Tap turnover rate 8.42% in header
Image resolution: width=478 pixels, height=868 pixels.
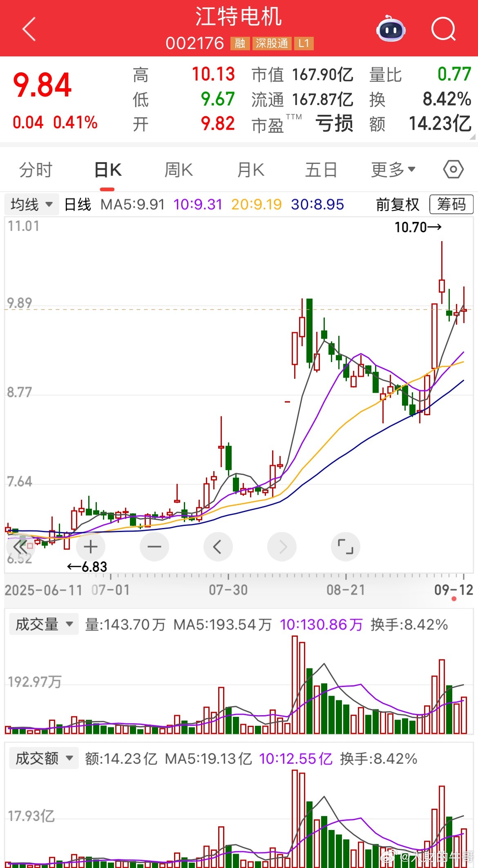pos(447,99)
